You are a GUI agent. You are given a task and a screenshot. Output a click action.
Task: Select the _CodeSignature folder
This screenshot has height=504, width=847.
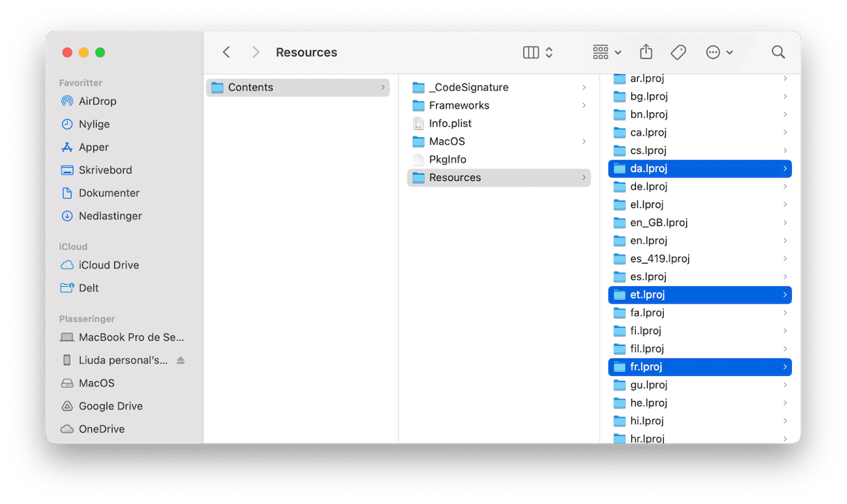click(499, 87)
